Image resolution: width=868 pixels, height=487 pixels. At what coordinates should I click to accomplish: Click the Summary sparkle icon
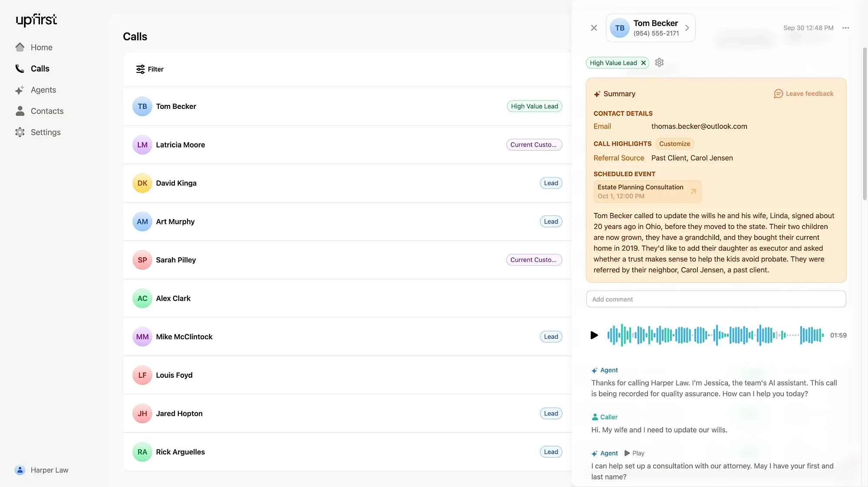click(x=597, y=94)
